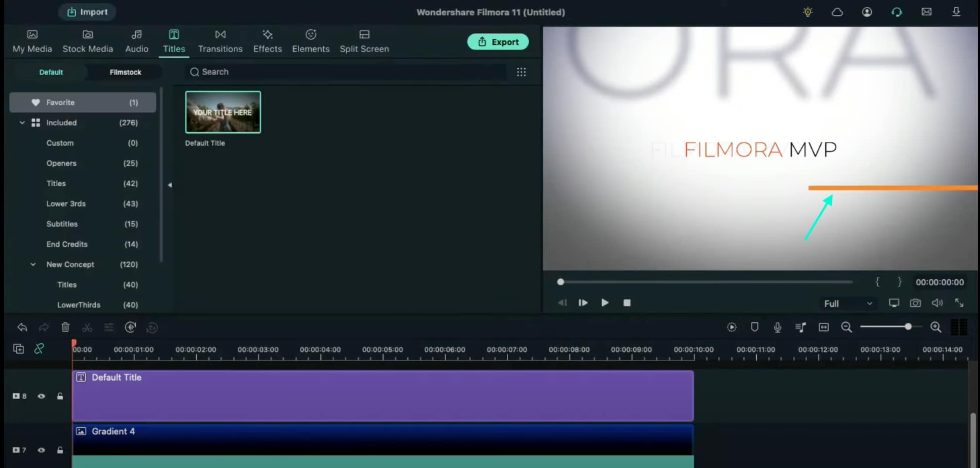The height and width of the screenshot is (468, 980).
Task: Switch title grid view layout
Action: [x=521, y=72]
